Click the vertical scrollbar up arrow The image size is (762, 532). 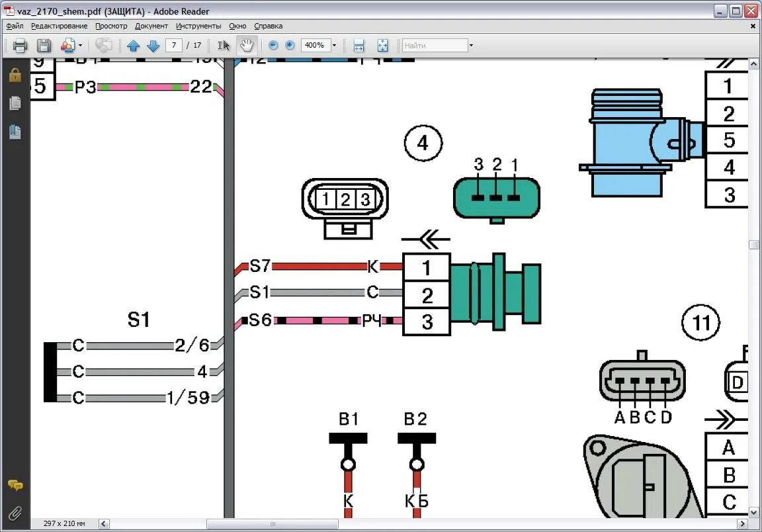point(754,64)
